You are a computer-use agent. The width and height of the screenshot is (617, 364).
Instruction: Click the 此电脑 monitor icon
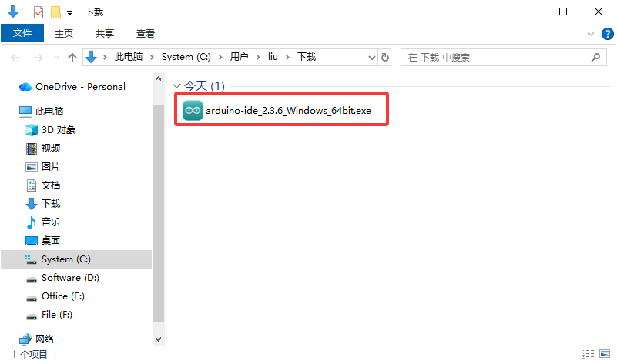click(x=25, y=112)
